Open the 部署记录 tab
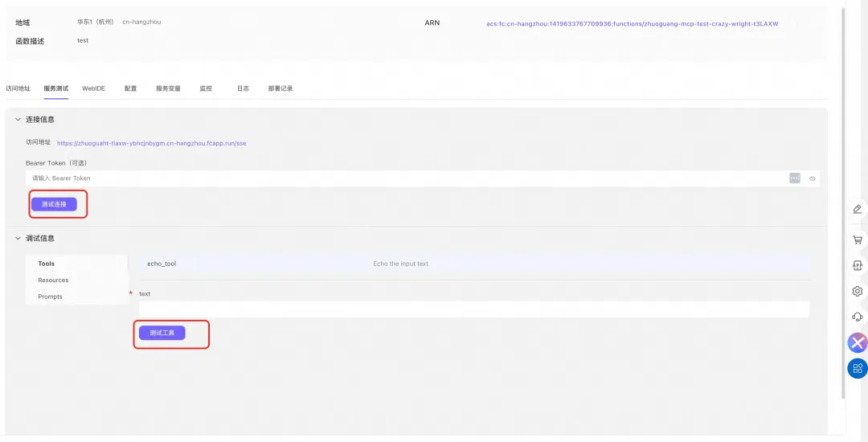This screenshot has width=868, height=442. 280,88
